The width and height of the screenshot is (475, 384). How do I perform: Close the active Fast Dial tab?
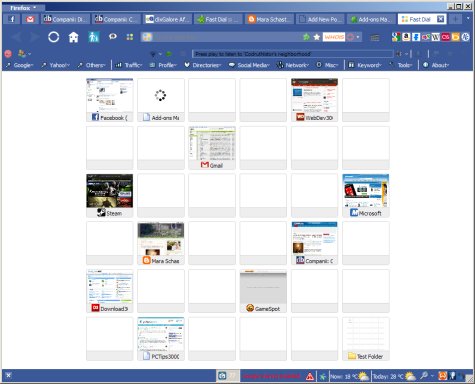440,19
